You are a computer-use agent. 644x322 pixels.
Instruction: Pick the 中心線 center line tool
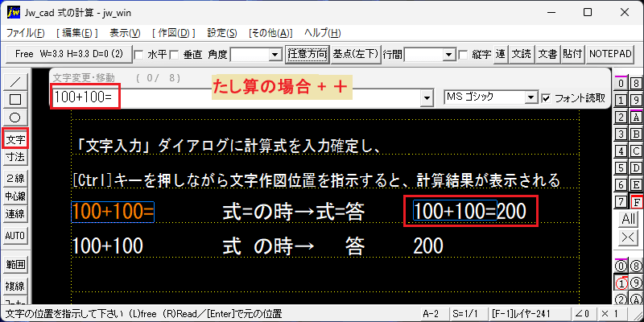(x=15, y=196)
